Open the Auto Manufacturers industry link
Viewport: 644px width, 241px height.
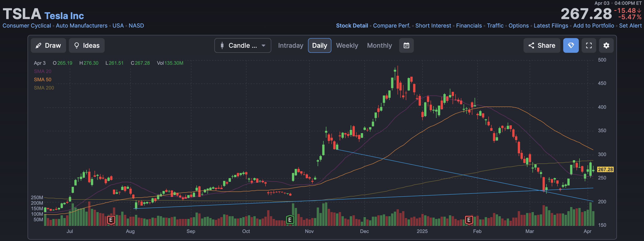pyautogui.click(x=81, y=25)
